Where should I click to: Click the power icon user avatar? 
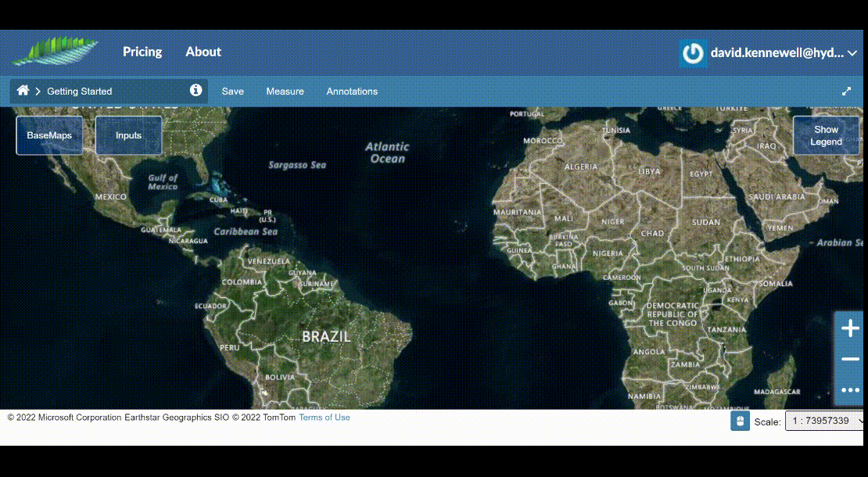pos(693,53)
